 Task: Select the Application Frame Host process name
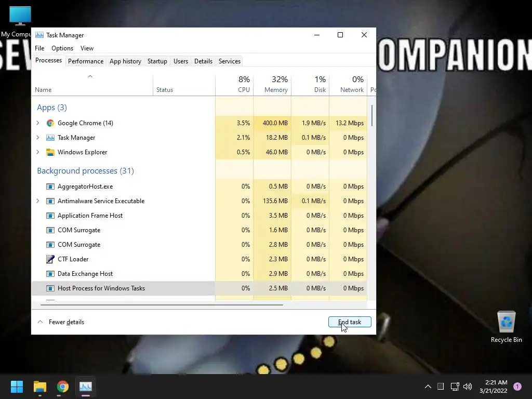click(90, 216)
